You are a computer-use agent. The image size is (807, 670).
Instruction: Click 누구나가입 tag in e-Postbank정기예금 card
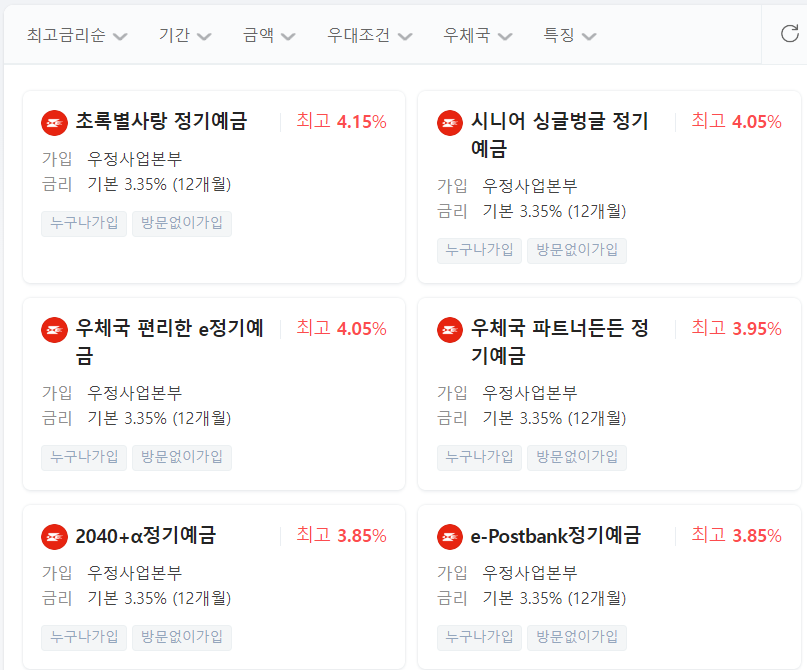coord(479,638)
